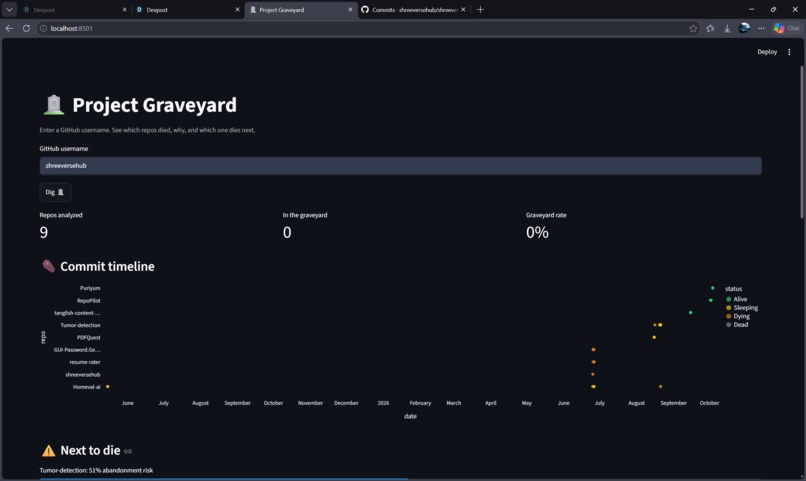Switch to the second Devpost tab
The image size is (806, 481).
pyautogui.click(x=184, y=9)
